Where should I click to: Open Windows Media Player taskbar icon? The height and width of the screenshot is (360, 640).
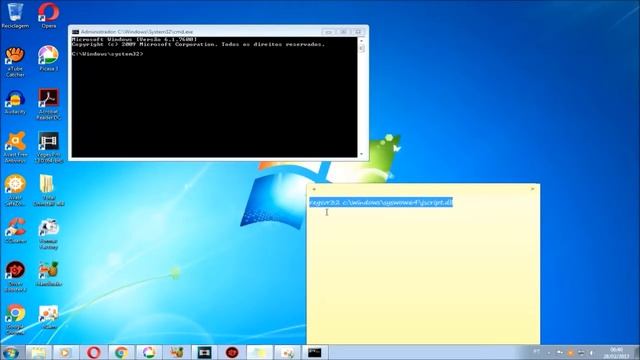65,352
